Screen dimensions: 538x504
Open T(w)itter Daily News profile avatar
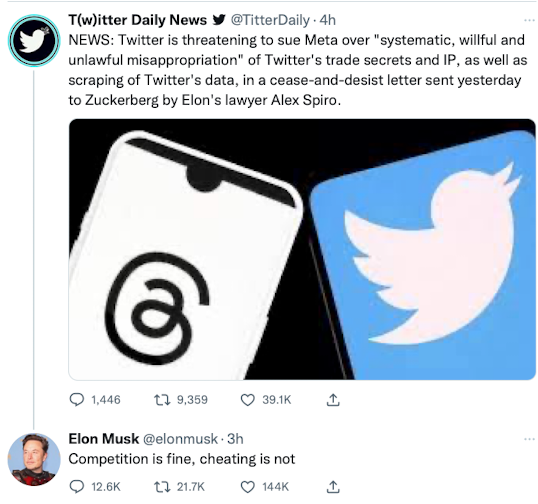coord(34,40)
